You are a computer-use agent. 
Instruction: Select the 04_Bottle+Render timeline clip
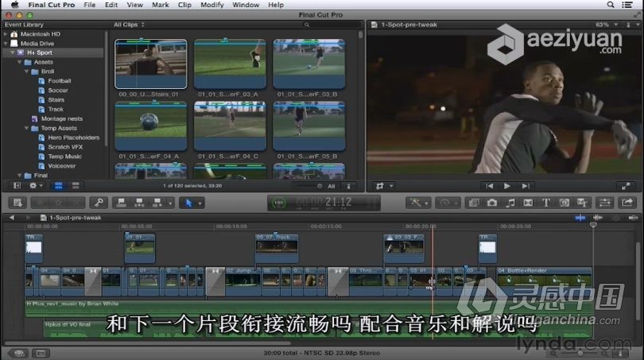pyautogui.click(x=544, y=281)
